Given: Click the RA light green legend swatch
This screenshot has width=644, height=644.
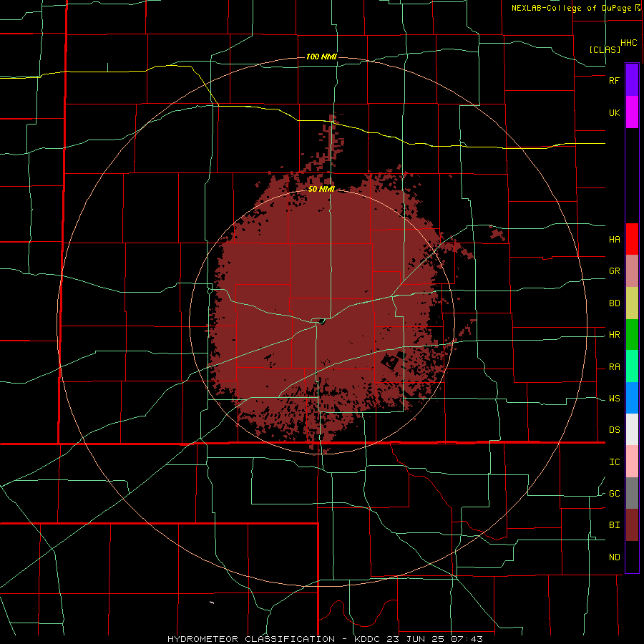Looking at the screenshot, I should [x=632, y=366].
